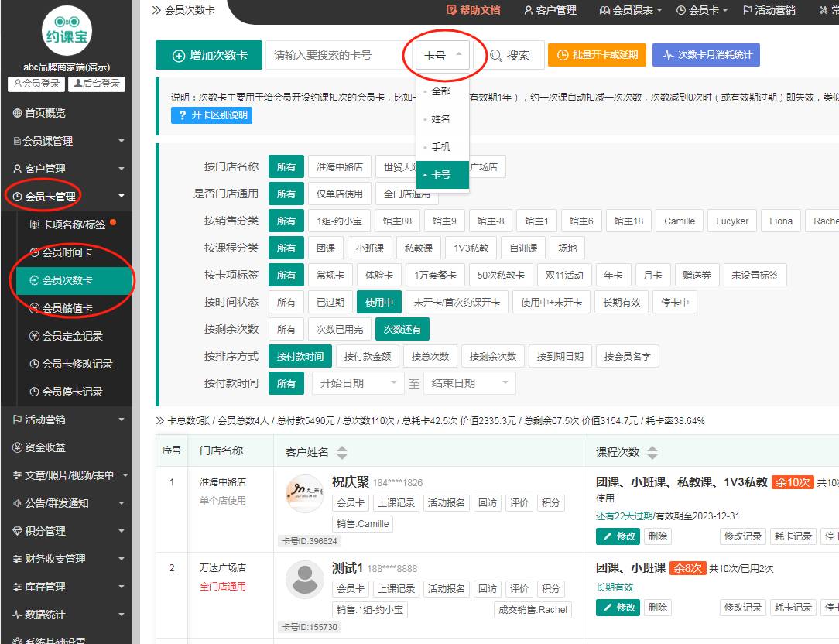Click the 客户管理 person icon in top bar

(x=528, y=10)
